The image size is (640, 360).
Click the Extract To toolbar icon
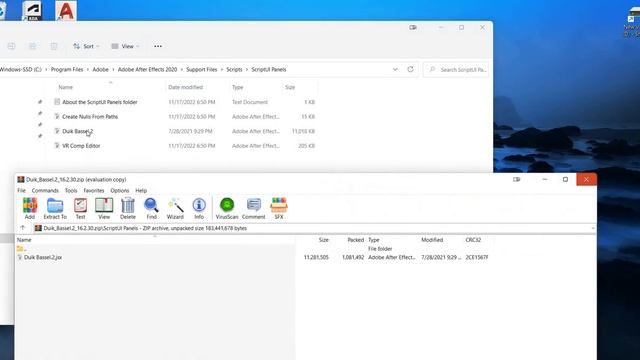click(x=55, y=209)
